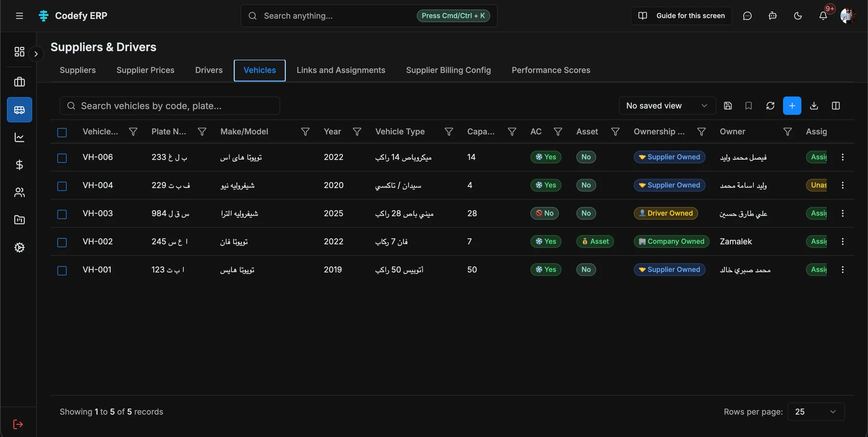The image size is (868, 437).
Task: Open the briefcase sidebar icon
Action: coord(19,82)
